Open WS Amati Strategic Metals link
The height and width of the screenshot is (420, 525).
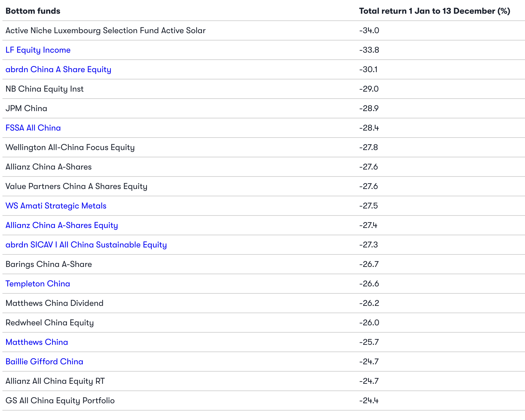pos(56,206)
